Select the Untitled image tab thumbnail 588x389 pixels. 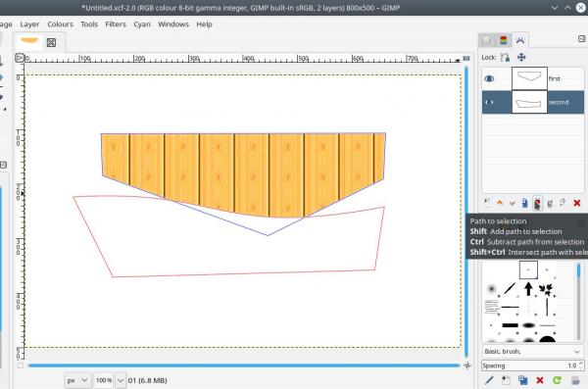28,41
